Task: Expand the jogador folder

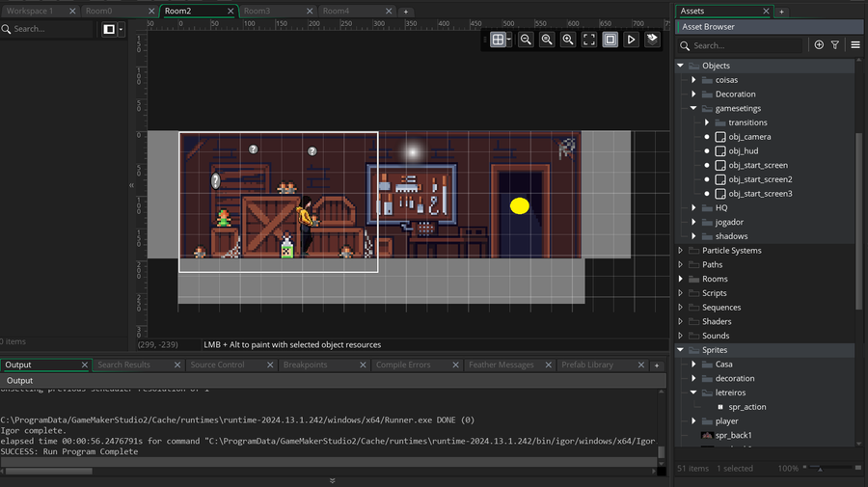Action: tap(693, 222)
